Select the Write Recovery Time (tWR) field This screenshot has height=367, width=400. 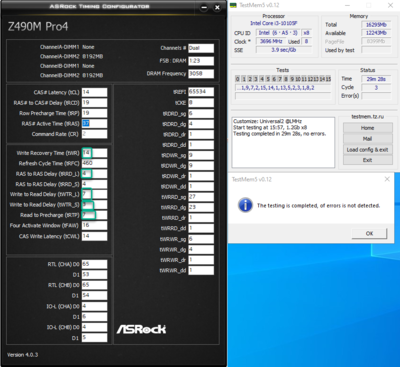click(94, 153)
